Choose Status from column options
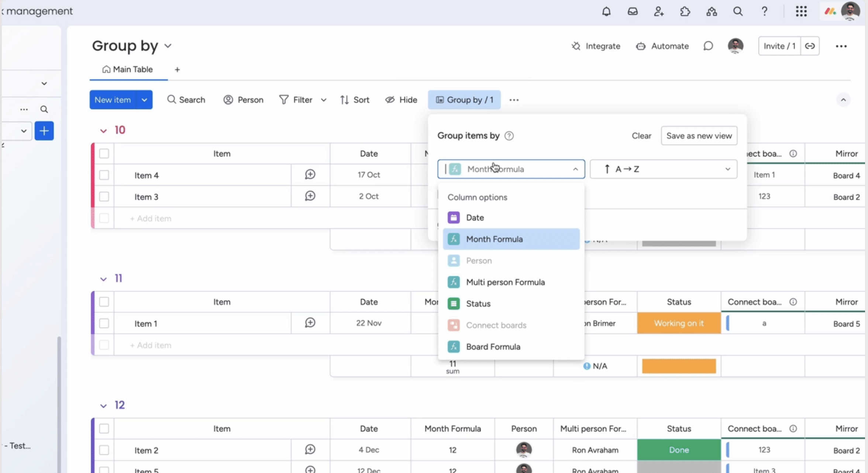868x473 pixels. (x=478, y=304)
